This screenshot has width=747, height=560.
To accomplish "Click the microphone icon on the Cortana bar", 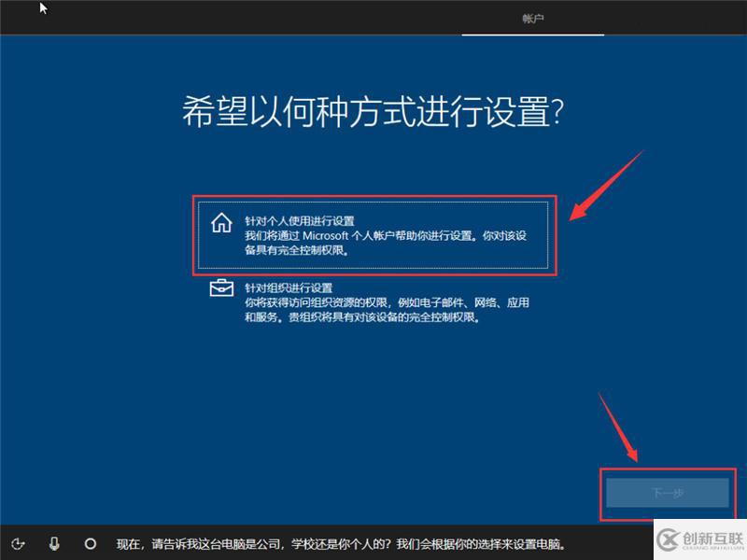I will tap(56, 544).
